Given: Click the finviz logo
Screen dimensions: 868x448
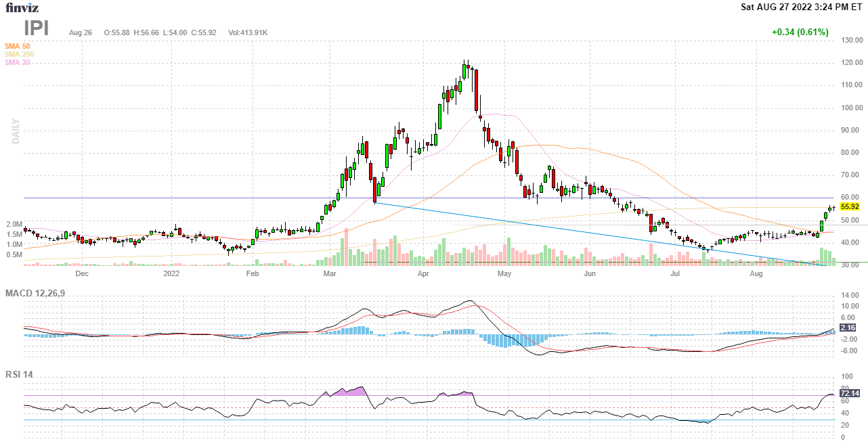Looking at the screenshot, I should point(22,7).
